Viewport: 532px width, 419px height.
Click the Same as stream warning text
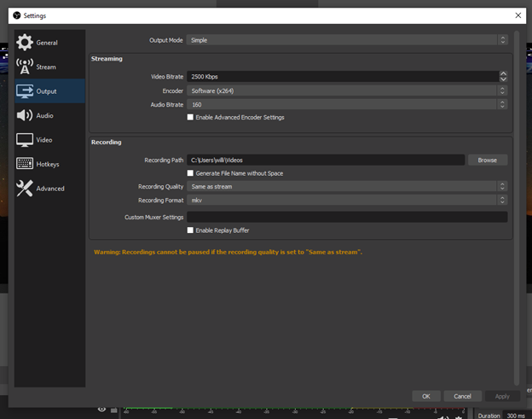[228, 252]
